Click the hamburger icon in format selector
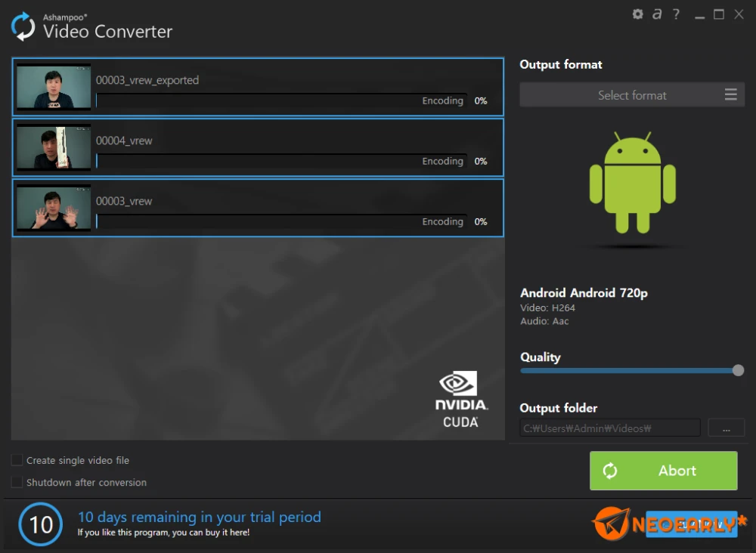 pos(730,94)
